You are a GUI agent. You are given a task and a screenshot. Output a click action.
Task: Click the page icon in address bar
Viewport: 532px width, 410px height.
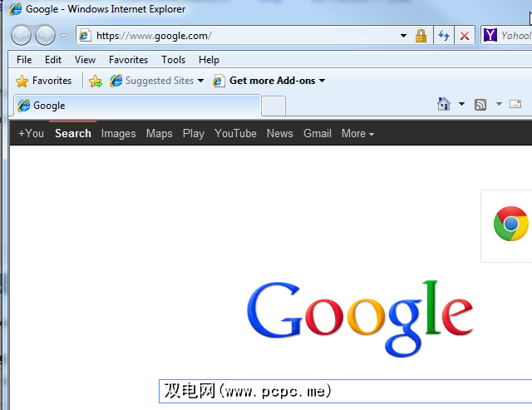coord(85,35)
